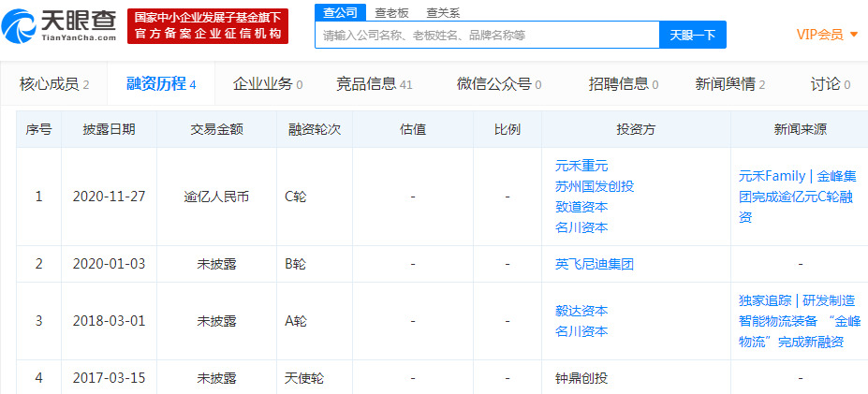Viewport: 868px width, 394px height.
Task: Click the 新闻来源 column header
Action: click(800, 129)
